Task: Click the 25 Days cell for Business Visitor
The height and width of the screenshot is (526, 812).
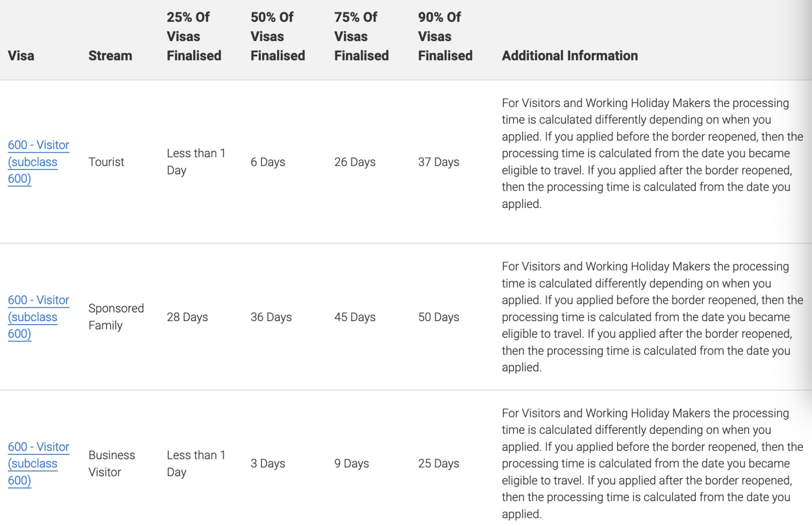Action: pyautogui.click(x=438, y=464)
